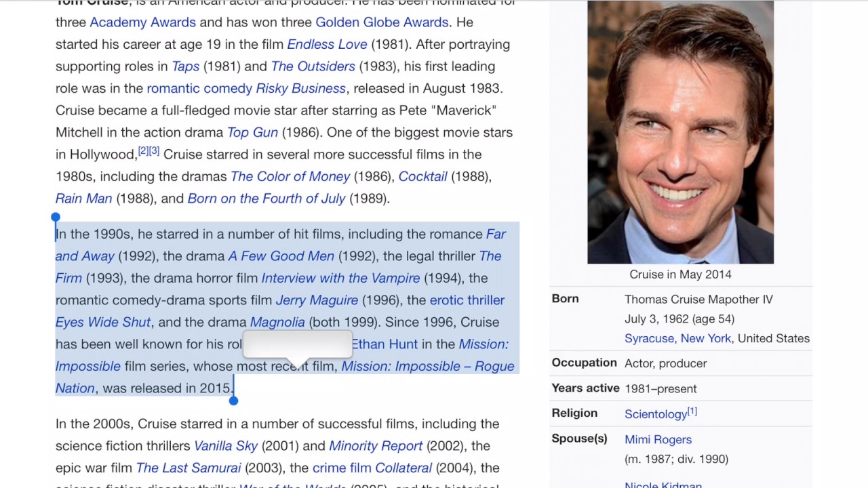868x488 pixels.
Task: Open the Top Gun link
Action: [x=252, y=133]
